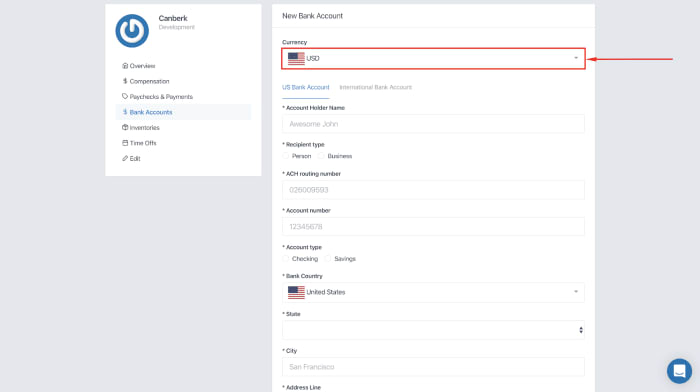Click the Development label under Canberk
Viewport: 700px width, 392px height.
[x=177, y=27]
